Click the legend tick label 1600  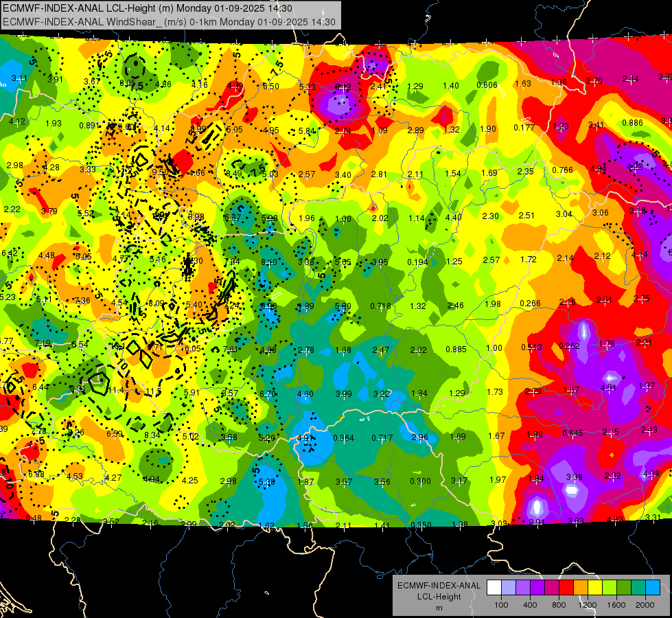coord(616,605)
